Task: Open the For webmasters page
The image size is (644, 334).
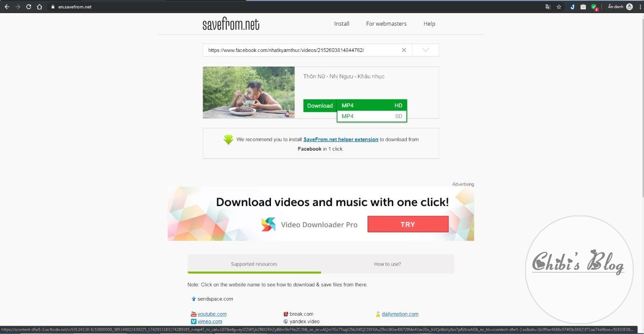Action: [386, 24]
